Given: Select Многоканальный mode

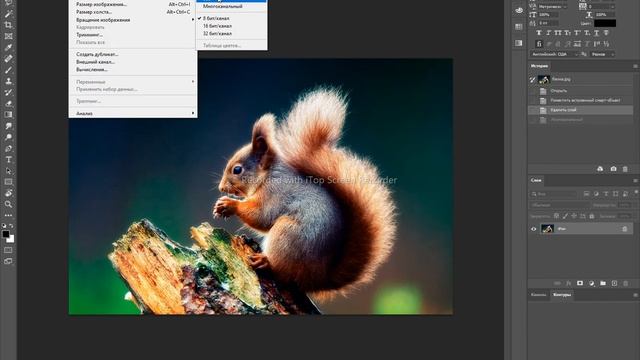Looking at the screenshot, I should (232, 7).
